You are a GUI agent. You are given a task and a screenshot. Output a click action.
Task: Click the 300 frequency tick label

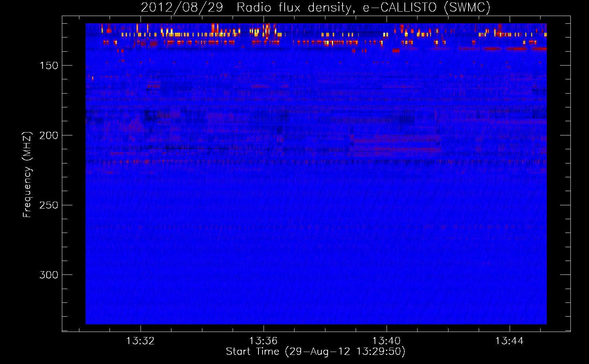(x=49, y=275)
